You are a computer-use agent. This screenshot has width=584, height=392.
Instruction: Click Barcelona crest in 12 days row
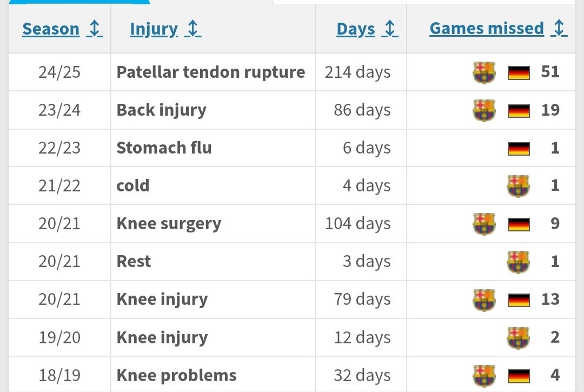[518, 337]
